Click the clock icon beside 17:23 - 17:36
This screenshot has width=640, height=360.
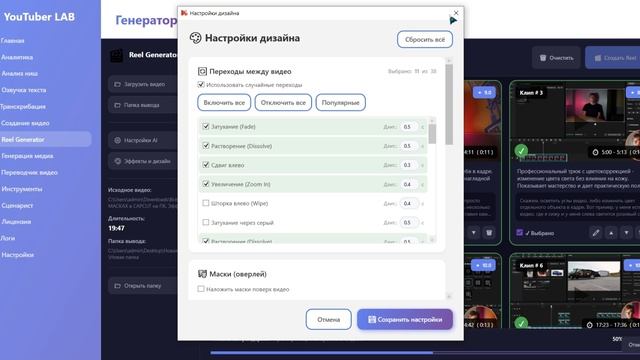[x=589, y=325]
